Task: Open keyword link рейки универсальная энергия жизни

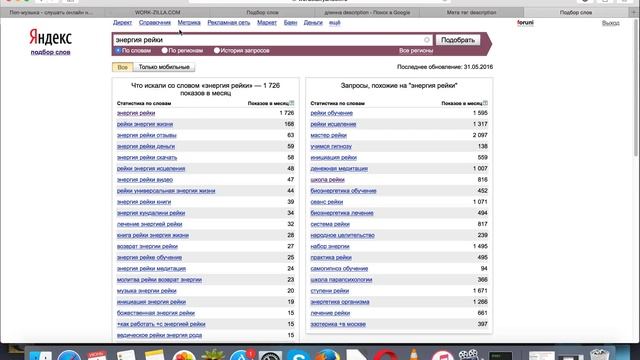Action: tap(166, 191)
